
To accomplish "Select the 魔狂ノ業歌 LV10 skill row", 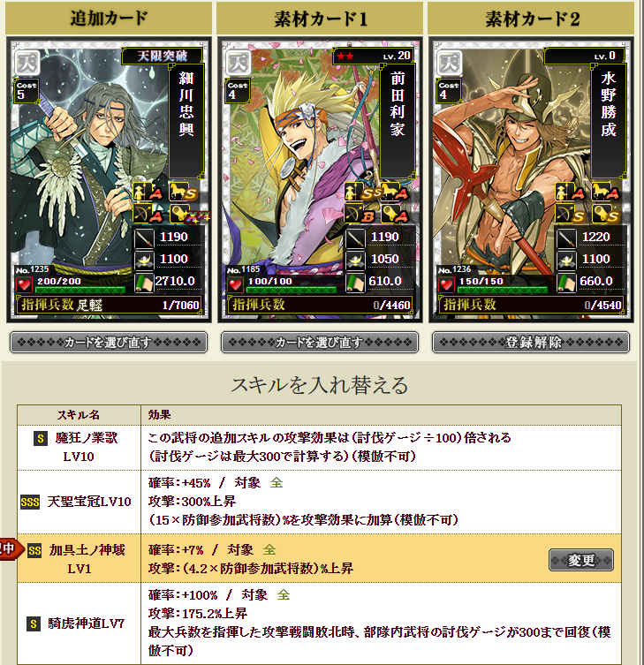I will (319, 448).
